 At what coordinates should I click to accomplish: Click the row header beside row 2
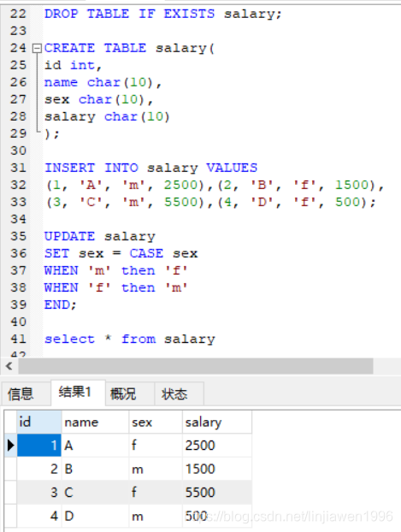(x=10, y=469)
